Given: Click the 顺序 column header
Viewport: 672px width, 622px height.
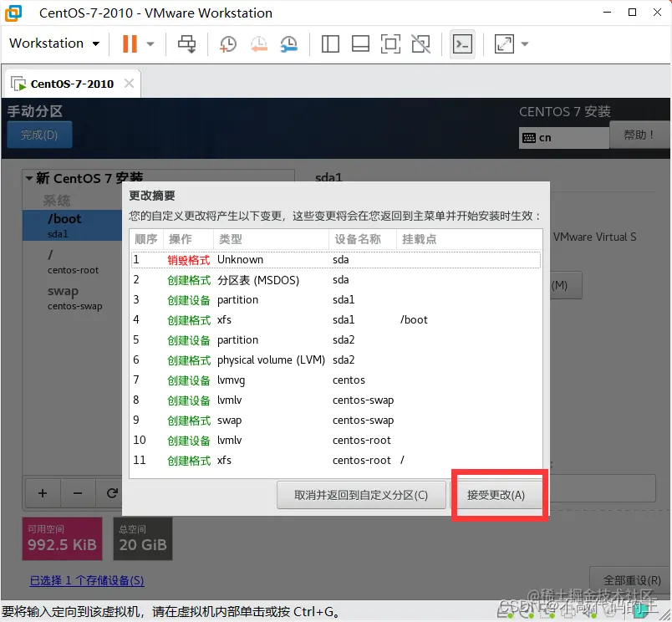Looking at the screenshot, I should (146, 239).
